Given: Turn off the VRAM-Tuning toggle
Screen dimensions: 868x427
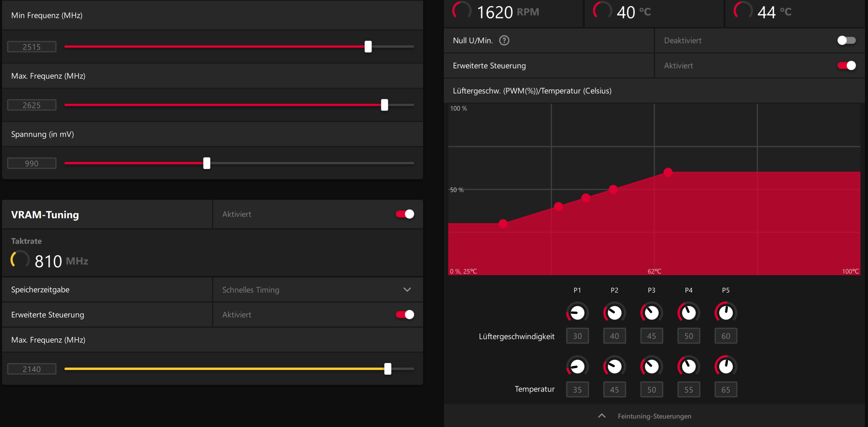Looking at the screenshot, I should [405, 214].
